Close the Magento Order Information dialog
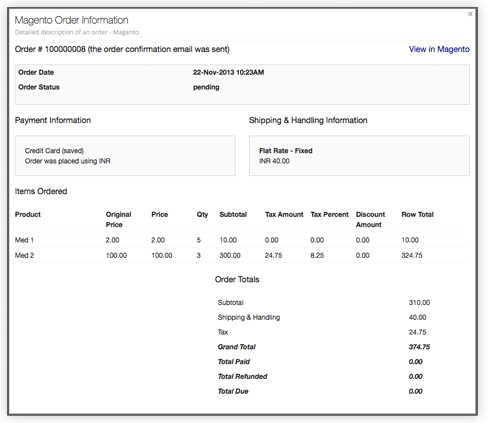This screenshot has width=488, height=423. click(x=470, y=14)
